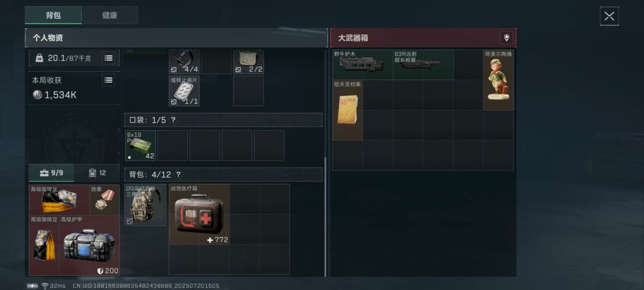Click the question mark next to 背包 4/12
The image size is (644, 290).
(178, 175)
